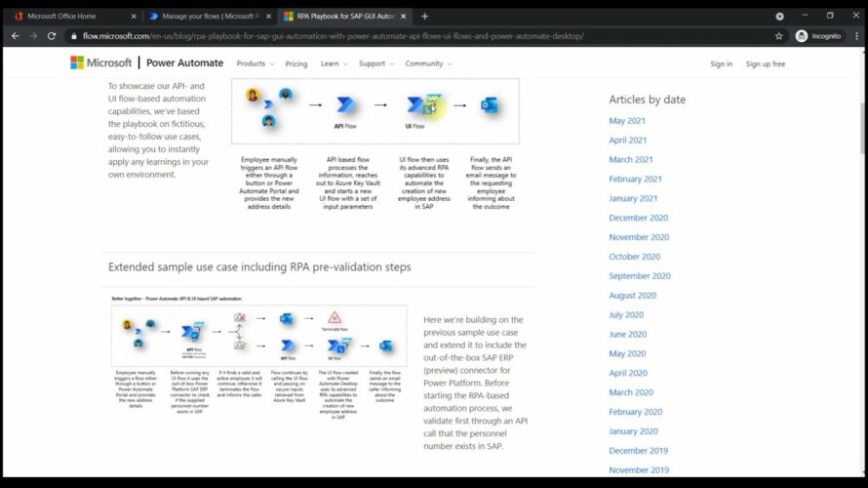The height and width of the screenshot is (488, 868).
Task: Open August 2020 articles
Action: (633, 295)
